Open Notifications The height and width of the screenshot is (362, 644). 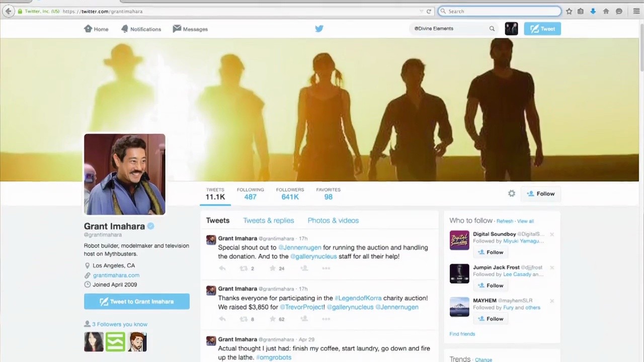(x=141, y=29)
